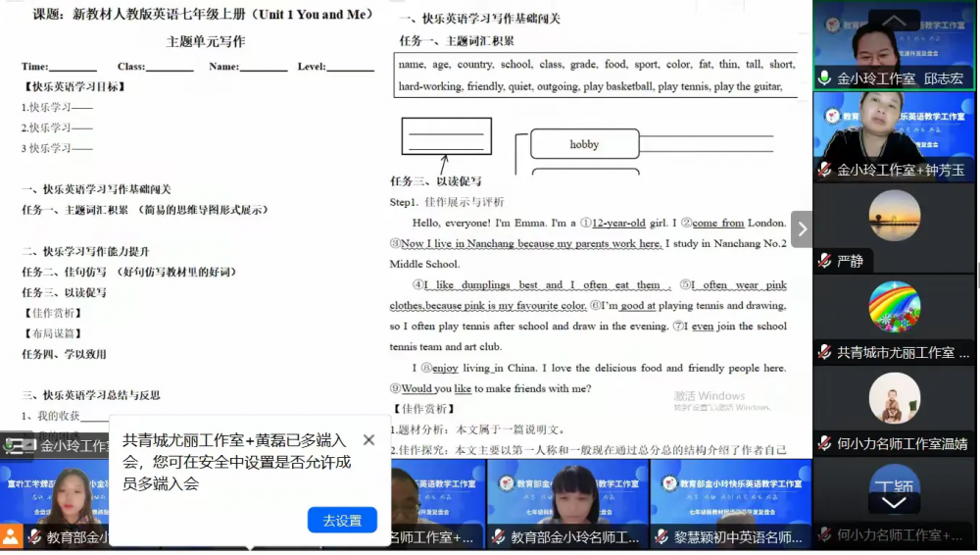Image resolution: width=980 pixels, height=555 pixels.
Task: Click heading 主题单元写作
Action: [206, 41]
